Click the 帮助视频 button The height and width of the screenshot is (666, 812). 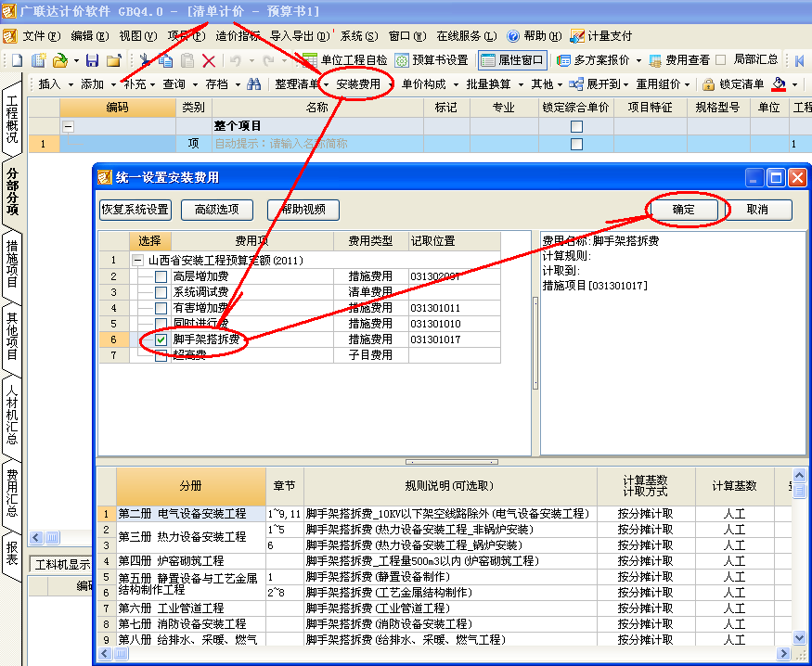coord(303,210)
